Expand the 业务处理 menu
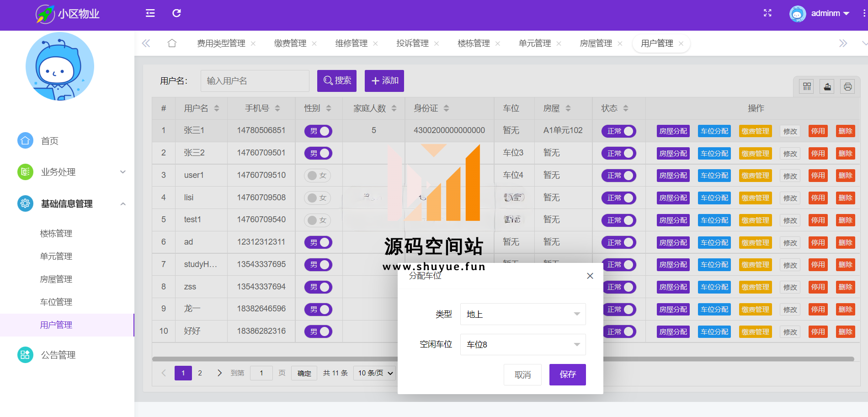Screen dimensions: 868x417 click(x=67, y=172)
